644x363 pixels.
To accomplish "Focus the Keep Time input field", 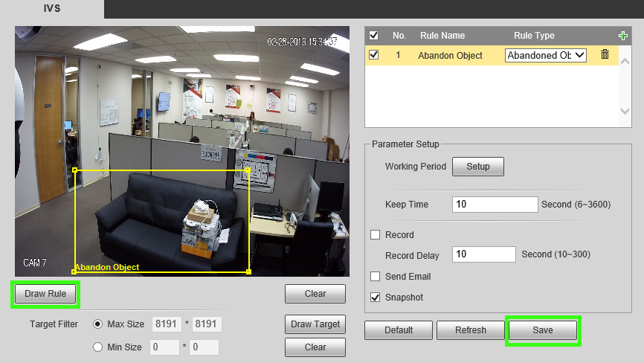I will [495, 204].
